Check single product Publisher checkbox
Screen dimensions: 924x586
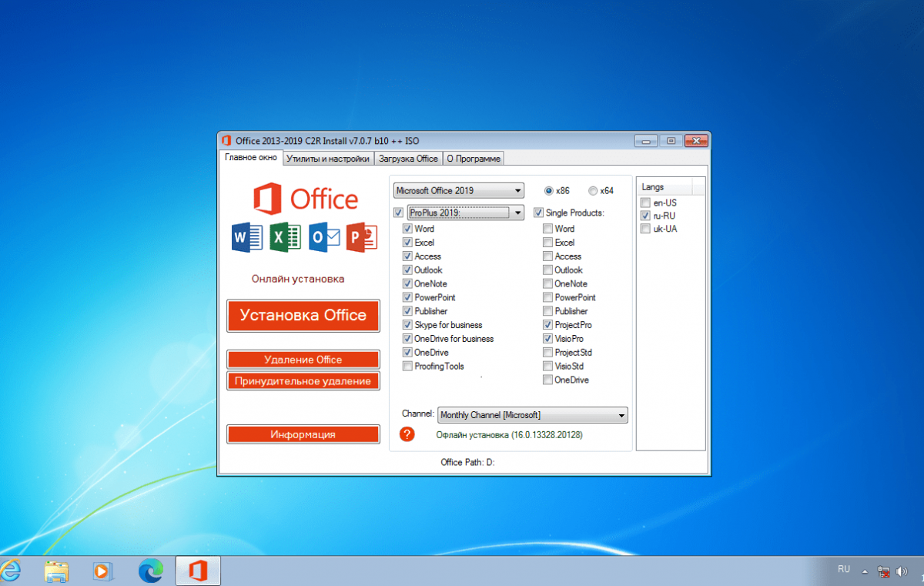pyautogui.click(x=547, y=311)
